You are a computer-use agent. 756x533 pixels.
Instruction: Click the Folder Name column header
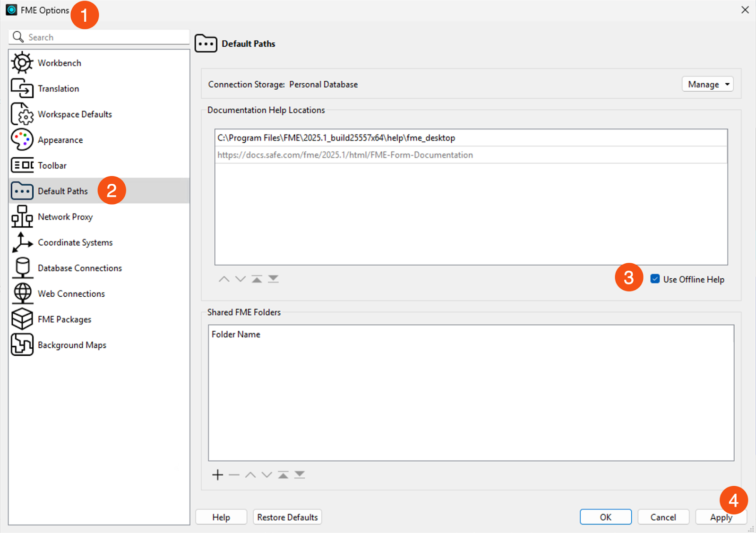(x=236, y=334)
